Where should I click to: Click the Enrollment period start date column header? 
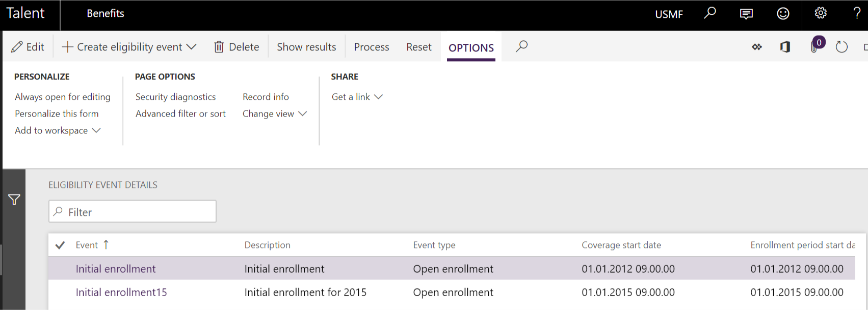[803, 245]
